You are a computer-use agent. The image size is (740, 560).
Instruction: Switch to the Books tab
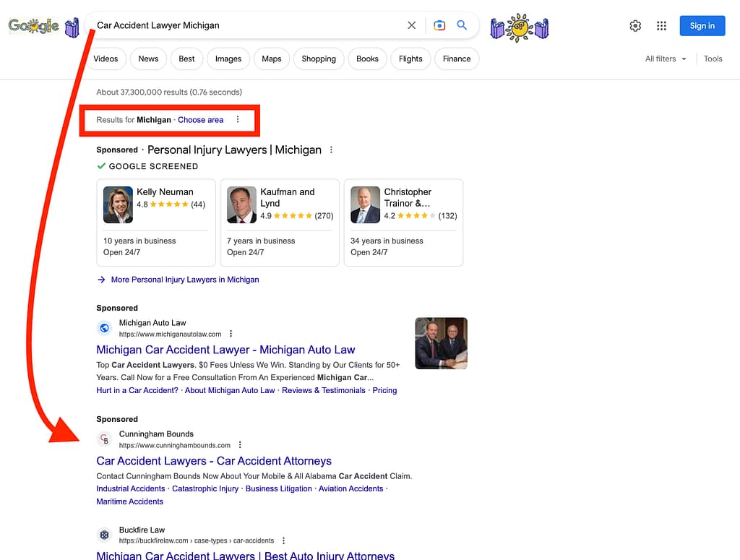(367, 59)
